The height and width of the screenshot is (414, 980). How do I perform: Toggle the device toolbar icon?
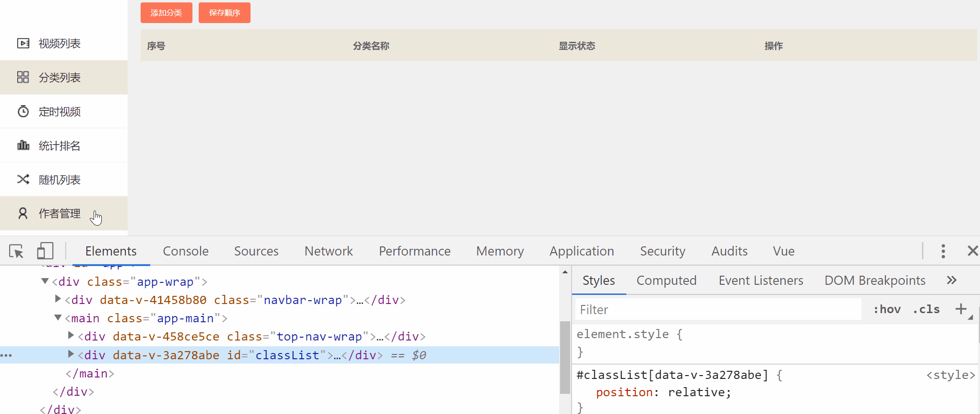coord(45,251)
